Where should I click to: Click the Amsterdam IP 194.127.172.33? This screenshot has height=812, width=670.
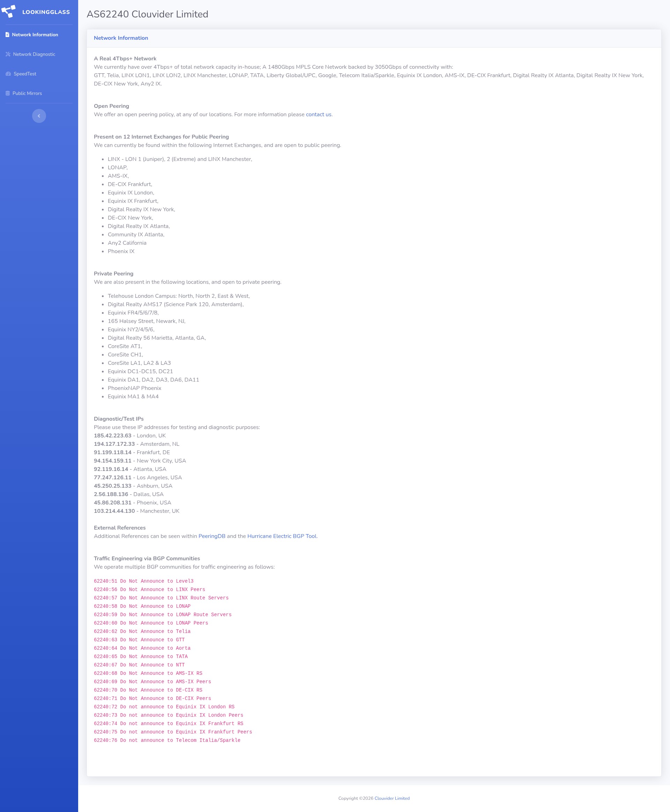[x=114, y=444]
